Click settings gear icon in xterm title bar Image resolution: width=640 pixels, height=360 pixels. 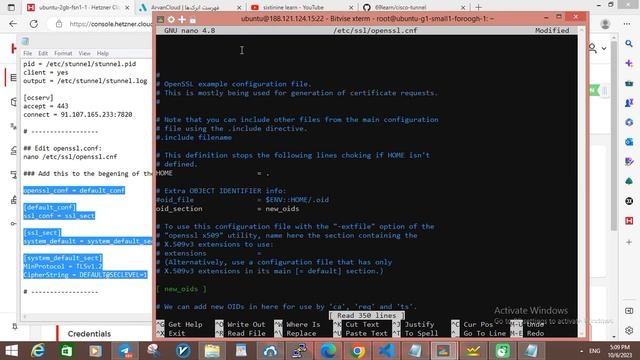[171, 19]
